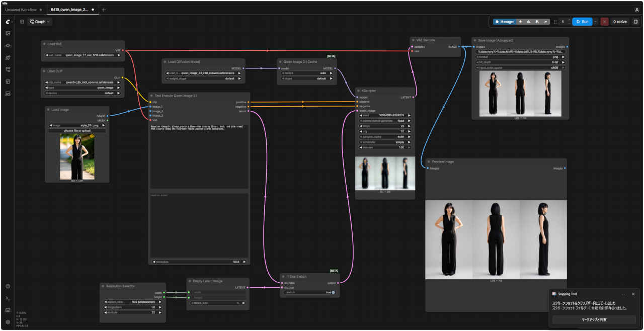Click the settings gear icon in left sidebar
The width and height of the screenshot is (644, 331).
(8, 322)
